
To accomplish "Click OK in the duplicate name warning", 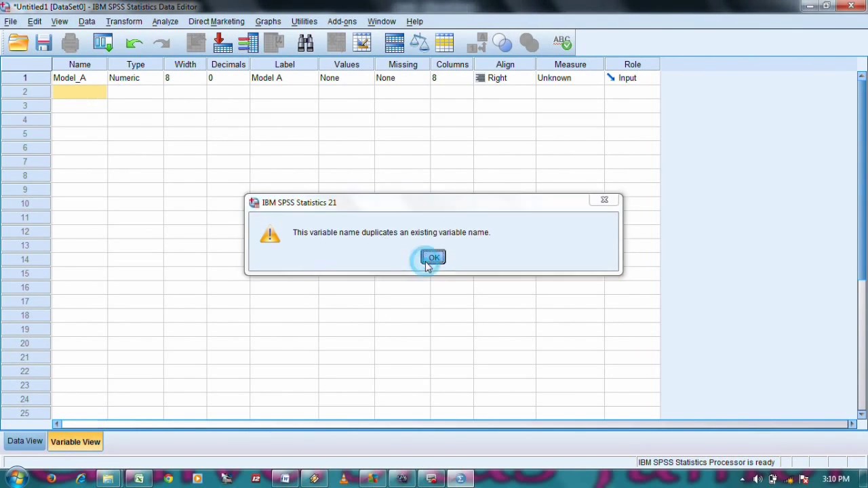I will [x=433, y=258].
